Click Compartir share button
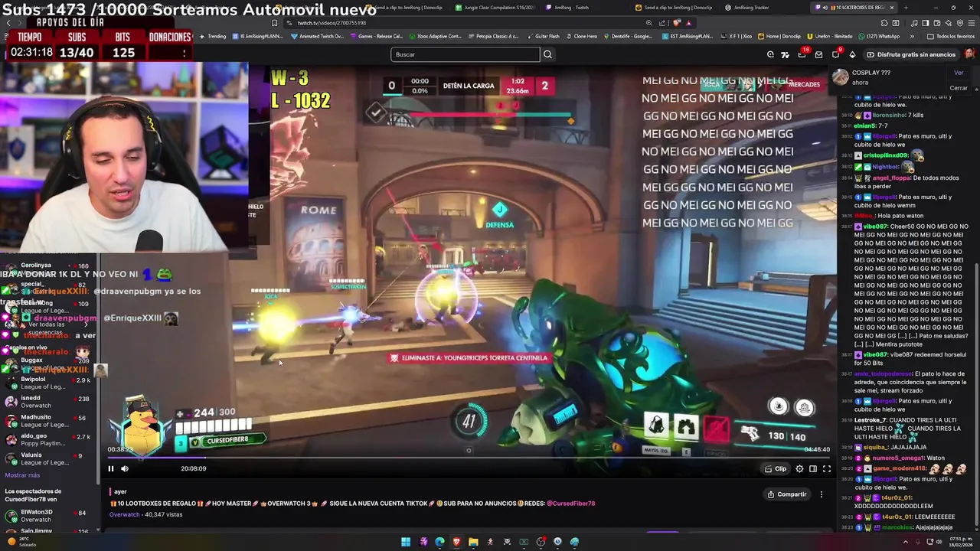980x551 pixels. click(787, 494)
